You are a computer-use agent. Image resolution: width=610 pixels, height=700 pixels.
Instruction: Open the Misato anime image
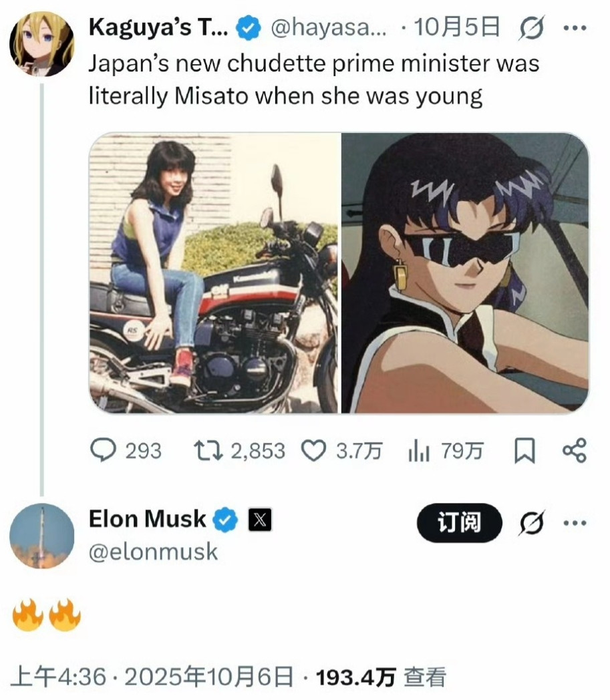465,273
